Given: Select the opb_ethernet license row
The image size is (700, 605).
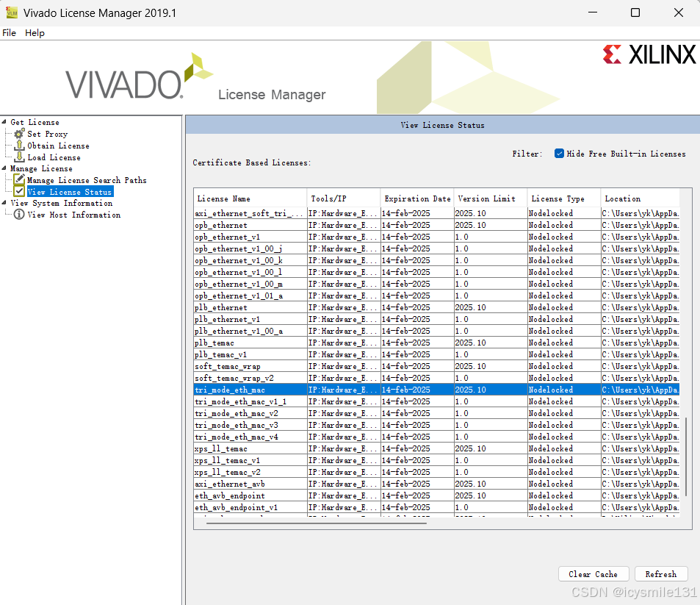Looking at the screenshot, I should coord(436,225).
